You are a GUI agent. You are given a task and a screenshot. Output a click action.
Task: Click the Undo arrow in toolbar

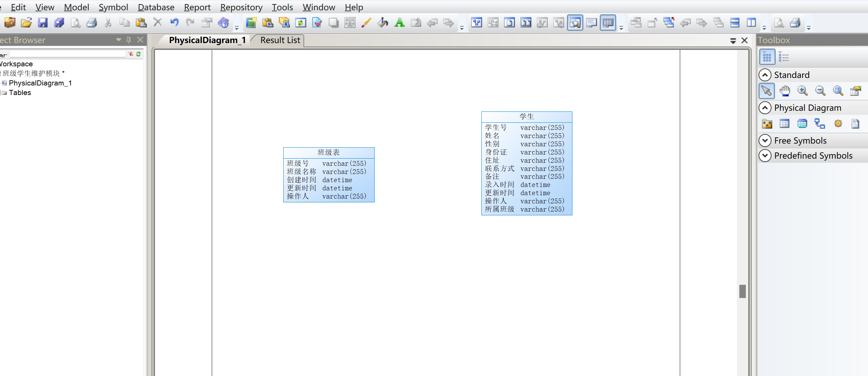[x=174, y=23]
